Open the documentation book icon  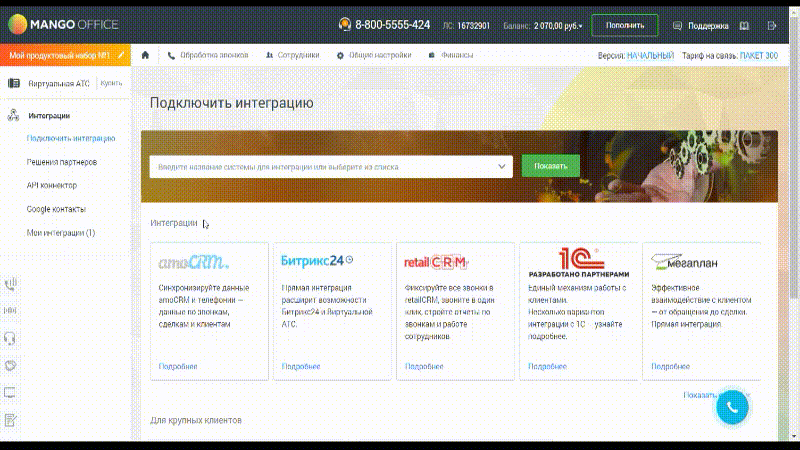(x=744, y=26)
